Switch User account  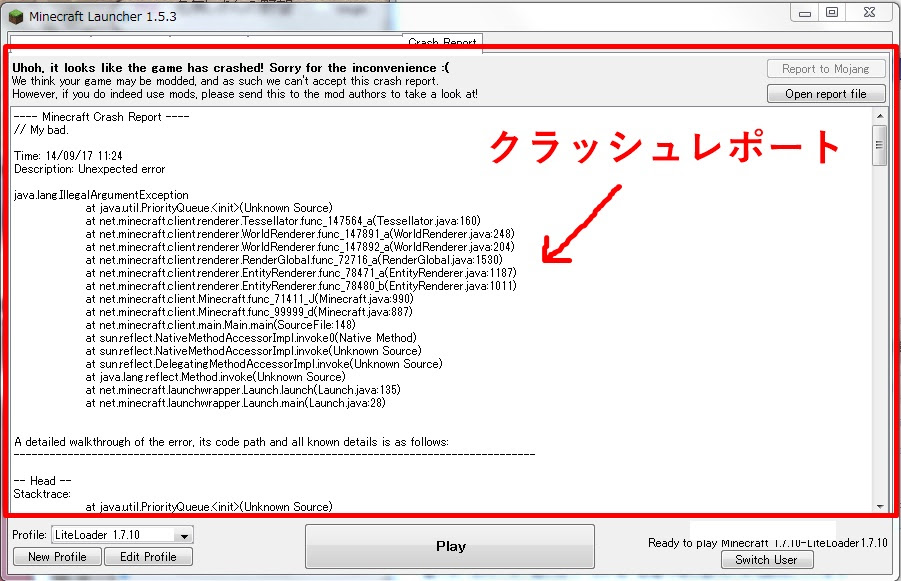pos(767,560)
